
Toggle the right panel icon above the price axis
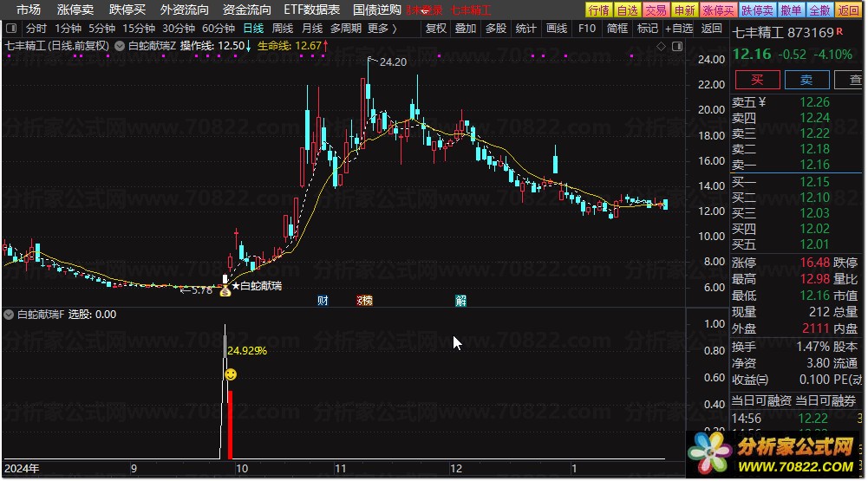click(x=677, y=47)
